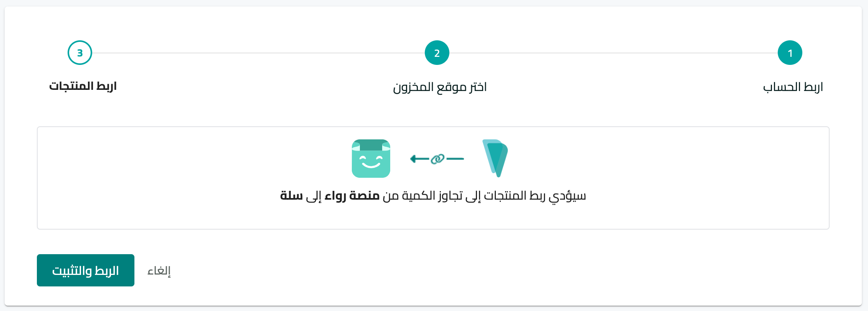Cancel using the 'إلغاء' link
Image resolution: width=868 pixels, height=311 pixels.
pos(159,271)
